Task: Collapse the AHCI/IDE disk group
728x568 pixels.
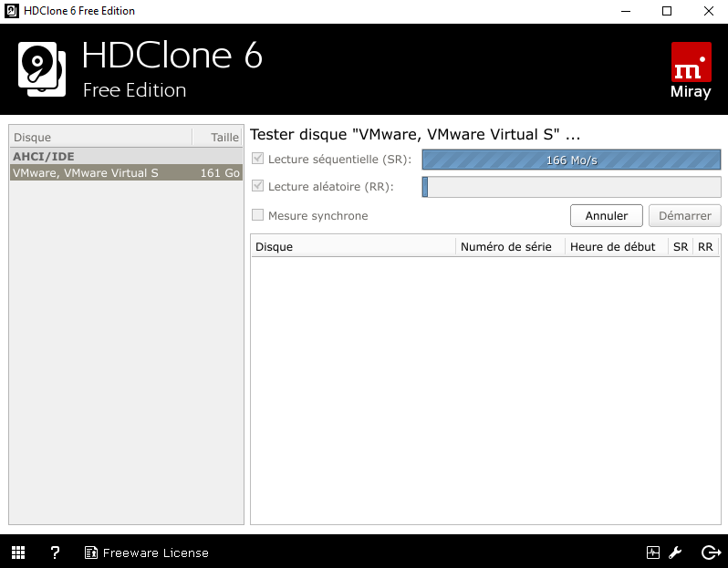Action: click(x=44, y=156)
